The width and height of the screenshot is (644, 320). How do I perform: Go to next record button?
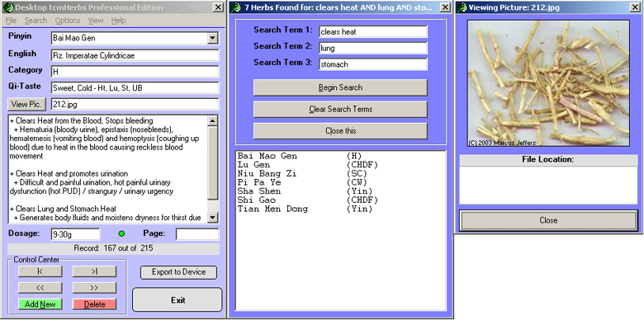94,288
